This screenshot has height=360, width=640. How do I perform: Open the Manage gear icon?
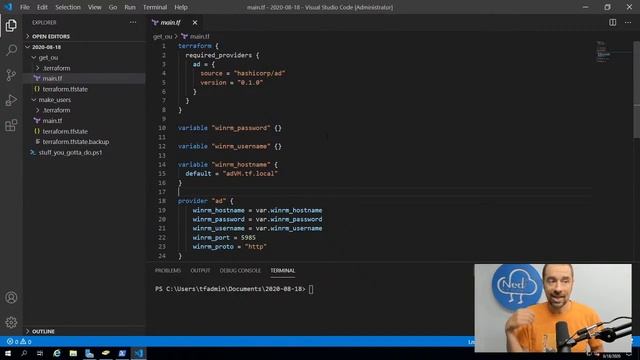point(11,322)
